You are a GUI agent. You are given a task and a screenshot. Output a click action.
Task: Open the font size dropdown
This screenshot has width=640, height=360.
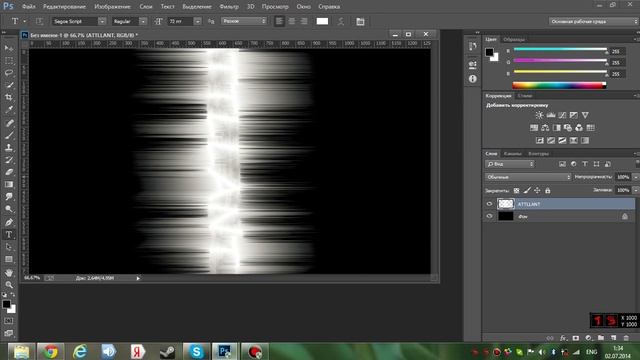point(198,21)
